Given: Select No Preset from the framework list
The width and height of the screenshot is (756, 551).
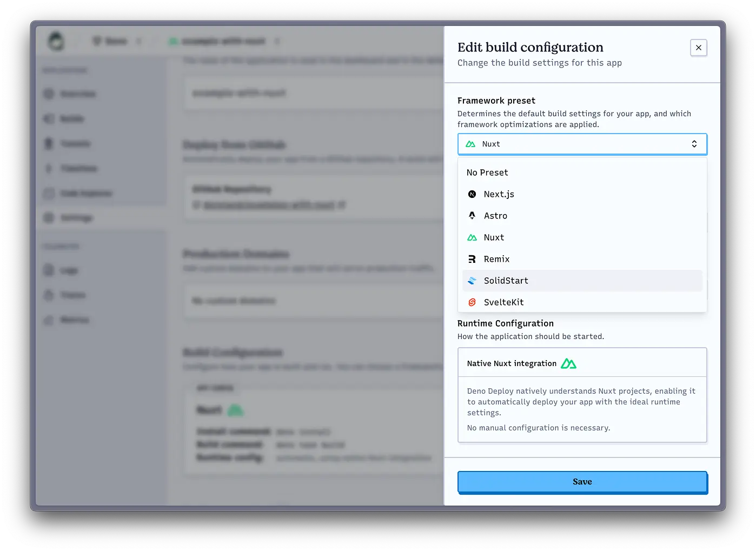Looking at the screenshot, I should pos(487,172).
